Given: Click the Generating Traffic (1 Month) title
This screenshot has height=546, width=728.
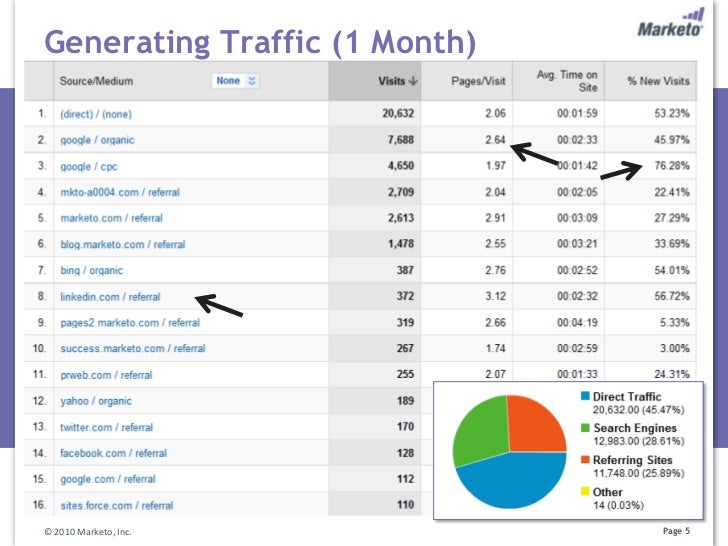Looking at the screenshot, I should coord(260,42).
